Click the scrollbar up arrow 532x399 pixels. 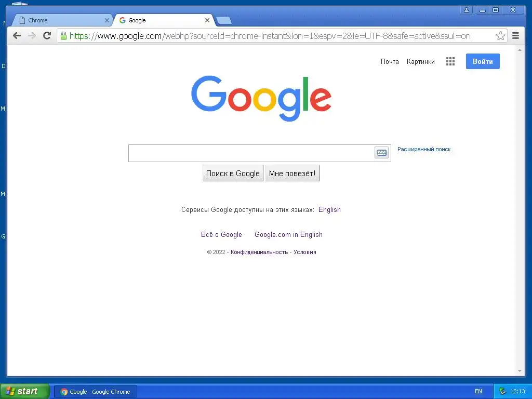[520, 50]
